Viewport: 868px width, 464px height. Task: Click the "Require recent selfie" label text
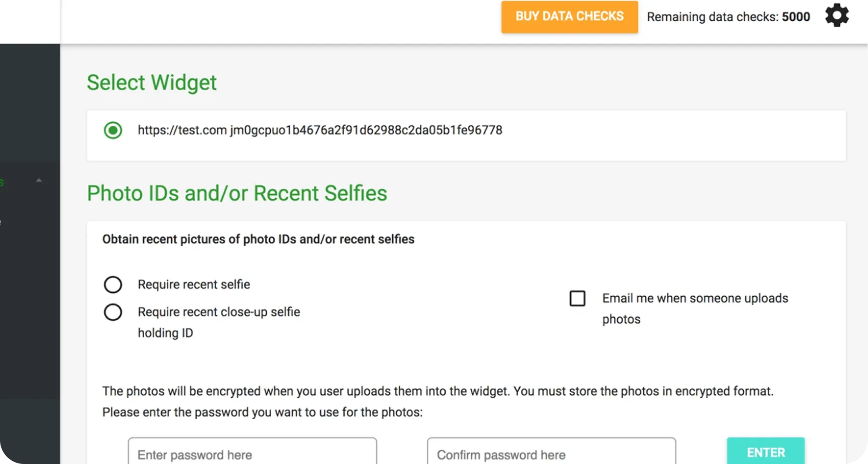(x=194, y=285)
